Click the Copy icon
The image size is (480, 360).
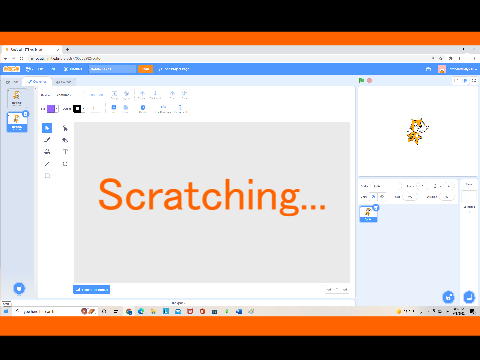[114, 109]
